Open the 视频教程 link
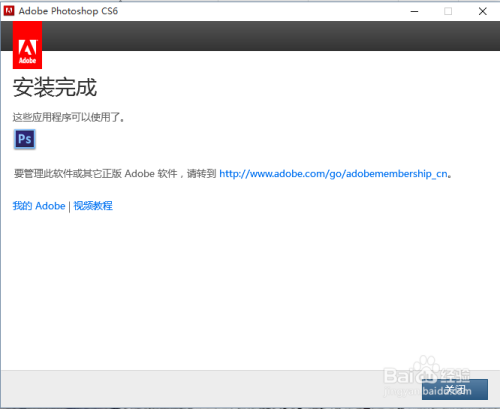Image resolution: width=500 pixels, height=409 pixels. [93, 206]
